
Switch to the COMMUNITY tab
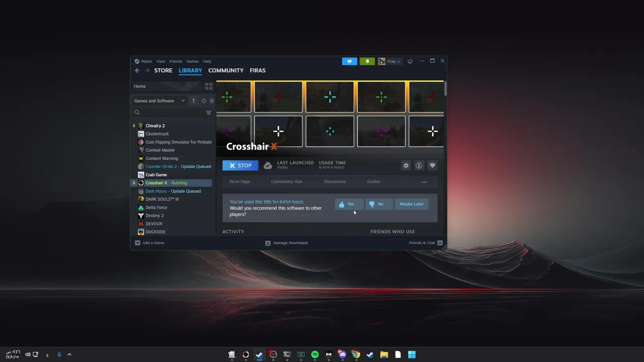(x=226, y=70)
